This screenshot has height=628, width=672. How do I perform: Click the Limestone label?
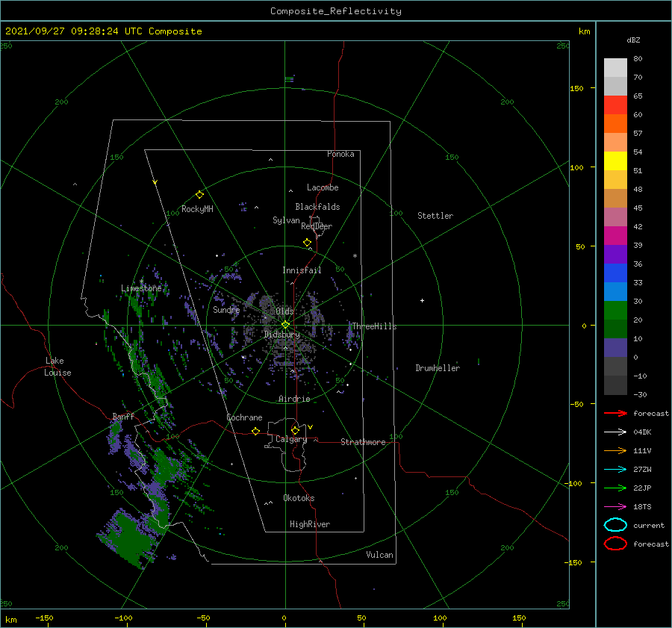point(141,288)
